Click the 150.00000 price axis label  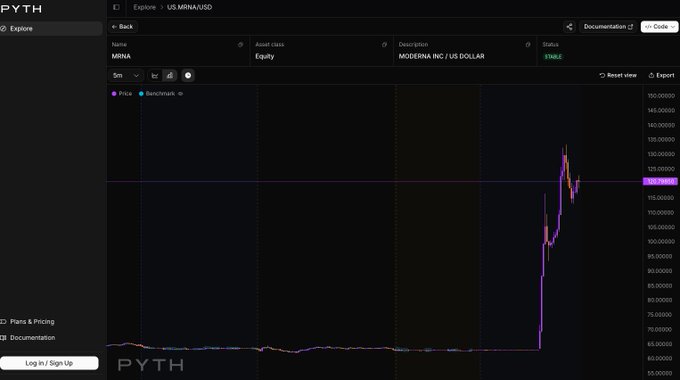coord(661,96)
